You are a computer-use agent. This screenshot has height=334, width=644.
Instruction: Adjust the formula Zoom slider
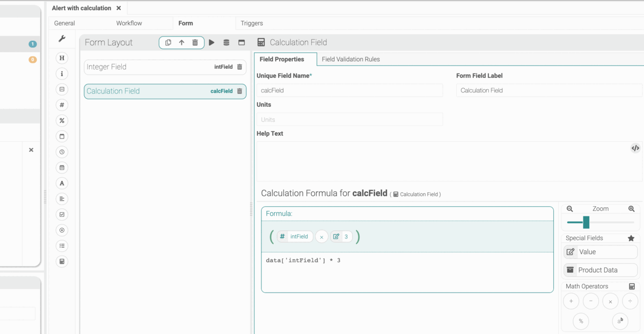tap(585, 221)
